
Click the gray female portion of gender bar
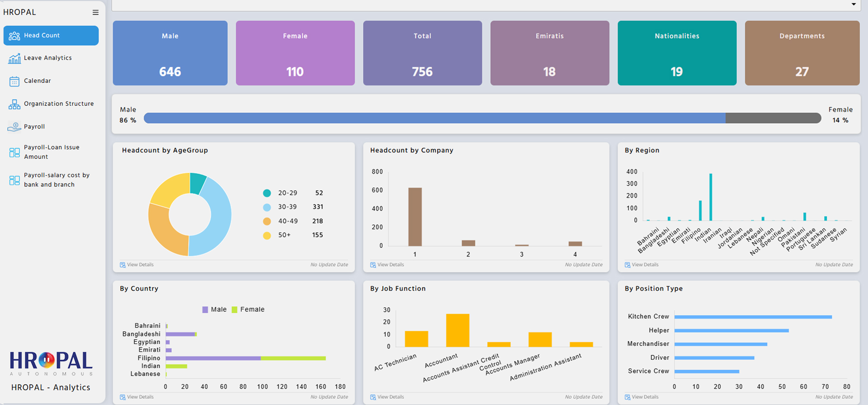[x=773, y=118]
